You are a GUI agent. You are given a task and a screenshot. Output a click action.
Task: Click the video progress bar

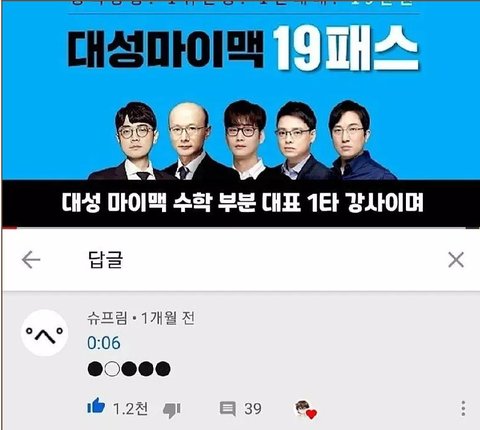click(x=240, y=228)
